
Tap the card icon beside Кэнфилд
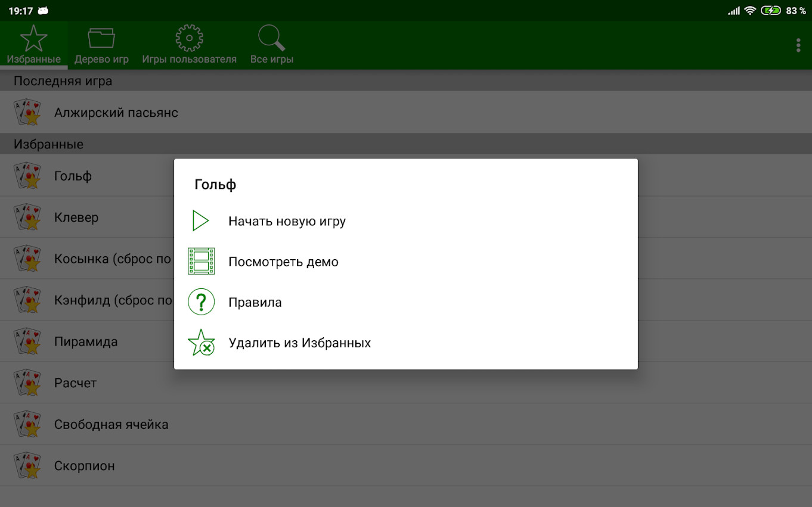(27, 300)
